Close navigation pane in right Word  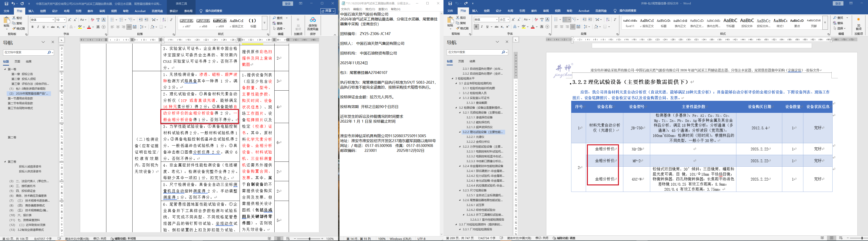[507, 42]
